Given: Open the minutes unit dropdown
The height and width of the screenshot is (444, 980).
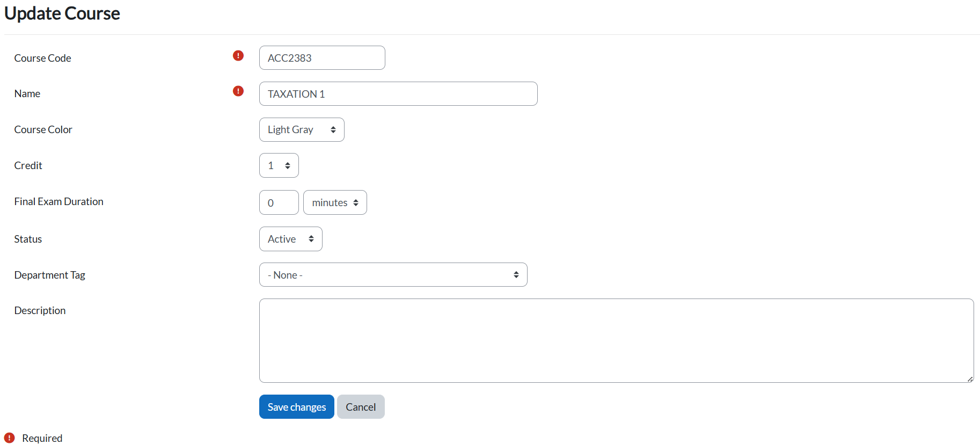Looking at the screenshot, I should click(x=335, y=203).
